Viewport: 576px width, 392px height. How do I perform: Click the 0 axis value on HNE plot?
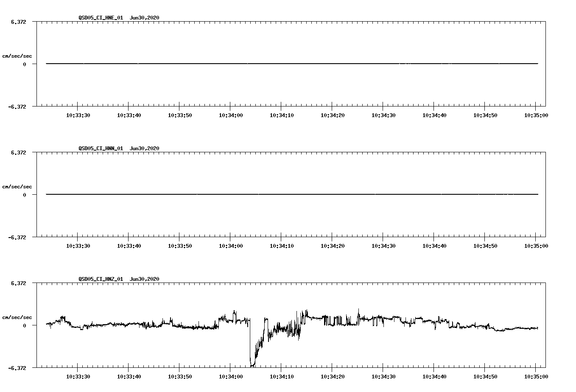coord(25,64)
